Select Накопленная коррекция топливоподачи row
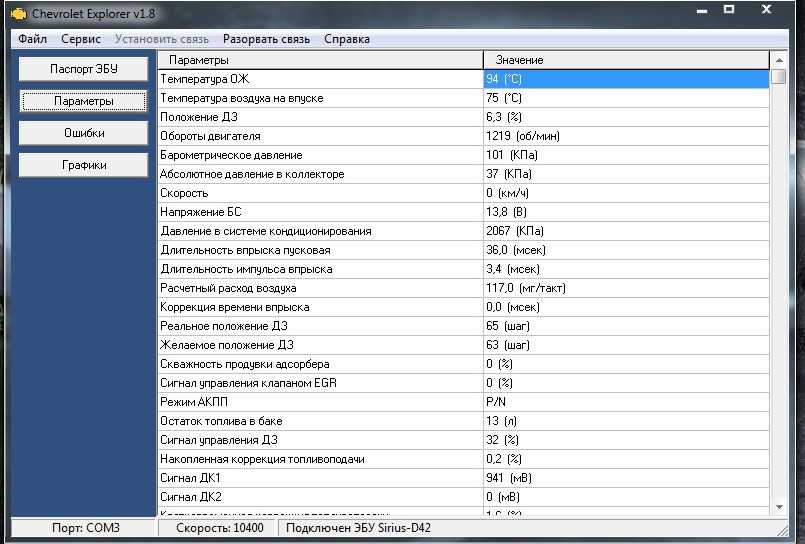Screen dimensions: 805x544 pos(463,459)
